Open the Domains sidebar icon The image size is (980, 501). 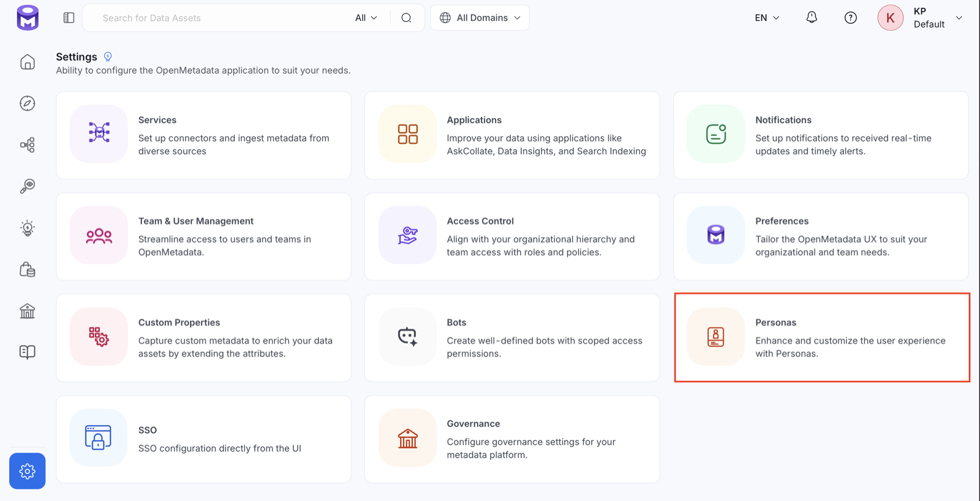pyautogui.click(x=28, y=269)
